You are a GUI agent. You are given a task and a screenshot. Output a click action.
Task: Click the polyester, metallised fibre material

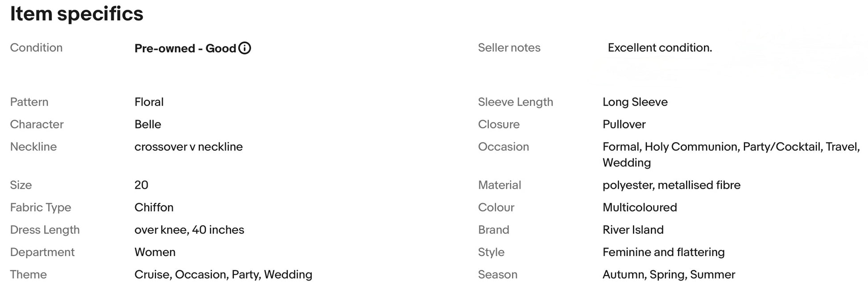point(671,185)
